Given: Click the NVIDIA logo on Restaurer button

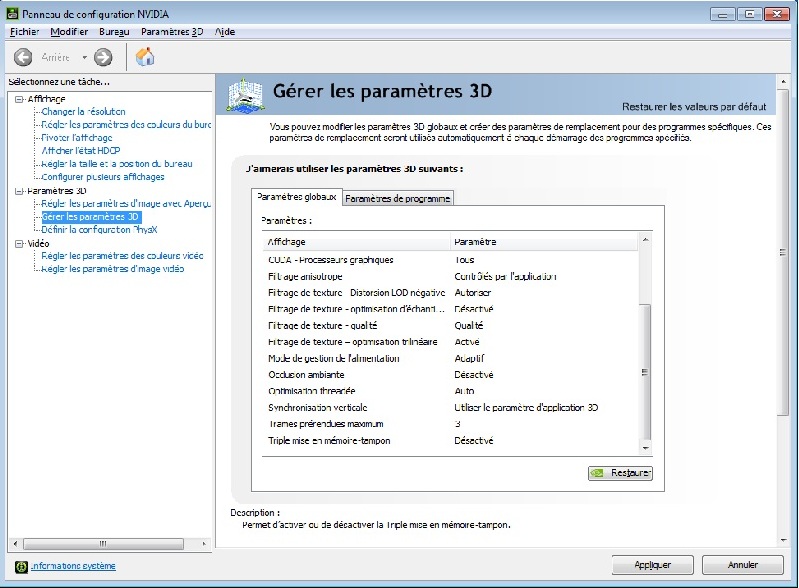Looking at the screenshot, I should click(x=597, y=473).
